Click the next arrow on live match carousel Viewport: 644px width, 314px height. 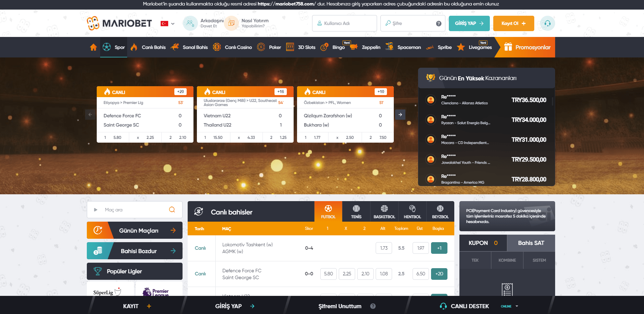coord(400,115)
